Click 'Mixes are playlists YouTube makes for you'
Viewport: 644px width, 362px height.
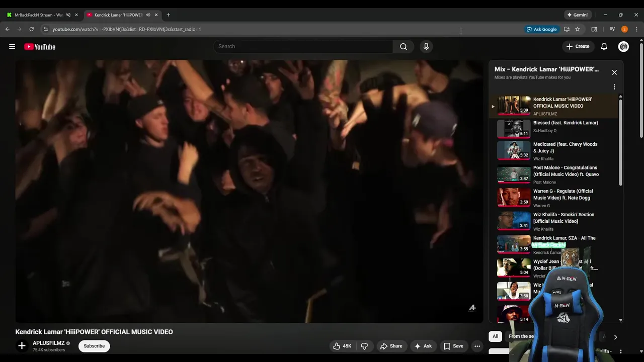pyautogui.click(x=532, y=77)
